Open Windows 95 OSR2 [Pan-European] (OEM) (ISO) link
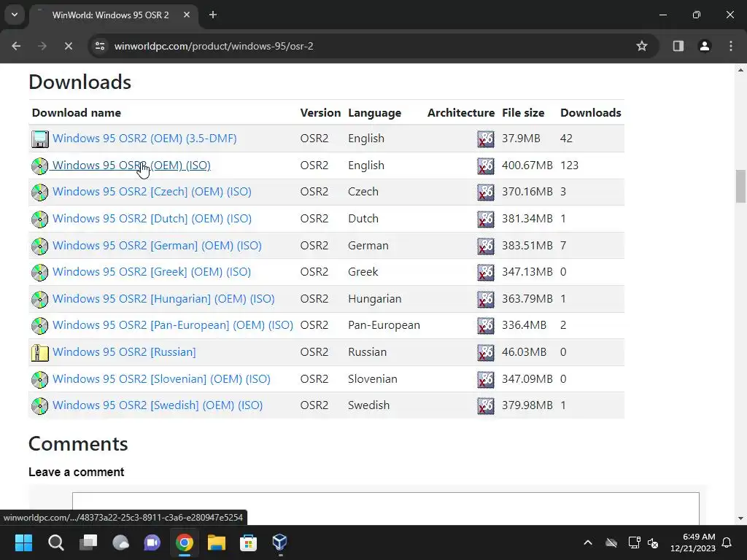Image resolution: width=747 pixels, height=560 pixels. coord(173,324)
